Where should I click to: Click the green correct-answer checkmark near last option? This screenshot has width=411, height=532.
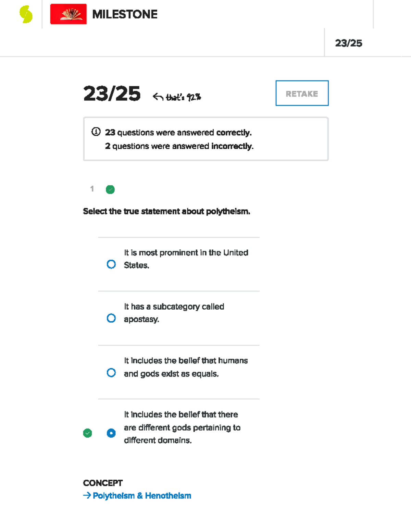point(88,433)
